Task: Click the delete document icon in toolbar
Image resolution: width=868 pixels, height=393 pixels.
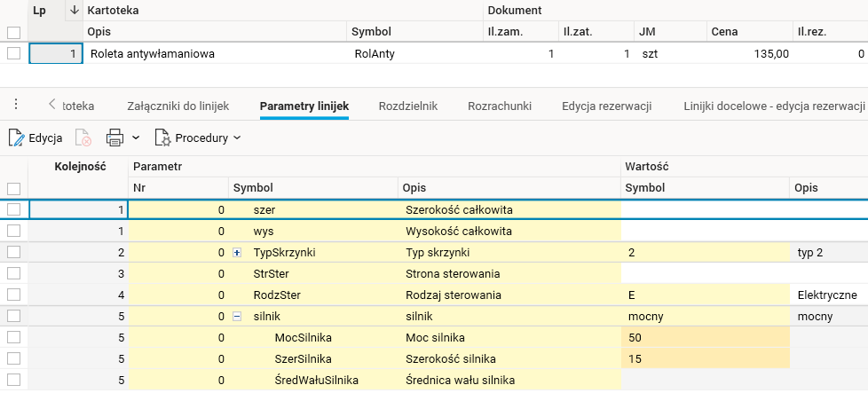Action: coord(83,138)
